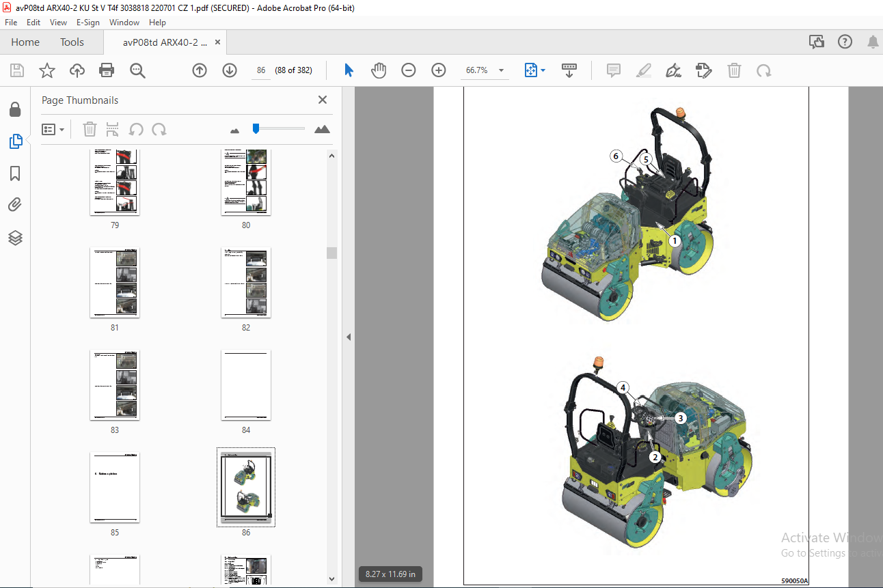Rotate the page with the toolbar rotate icon
The image size is (883, 588).
coord(763,70)
